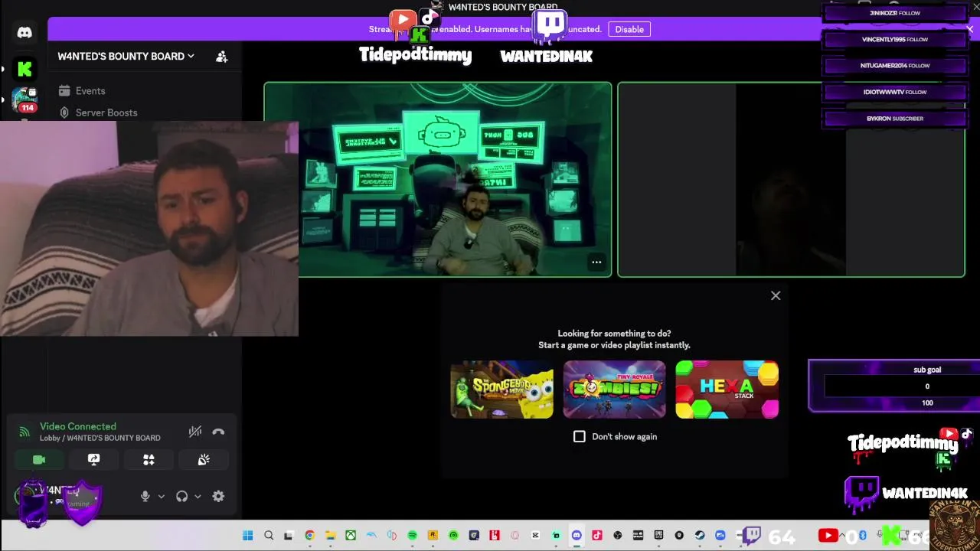Disconnect from voice with the hang-up icon

coord(218,432)
